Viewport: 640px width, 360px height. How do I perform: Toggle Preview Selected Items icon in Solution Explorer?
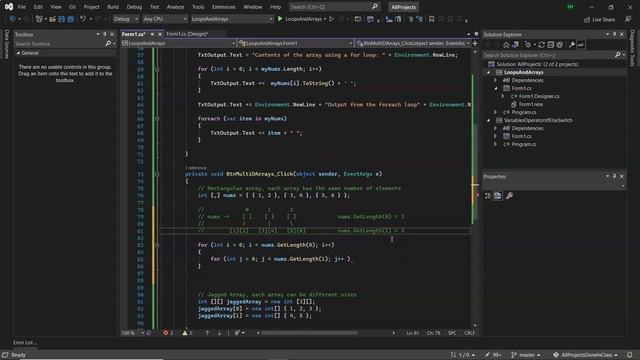tap(580, 44)
